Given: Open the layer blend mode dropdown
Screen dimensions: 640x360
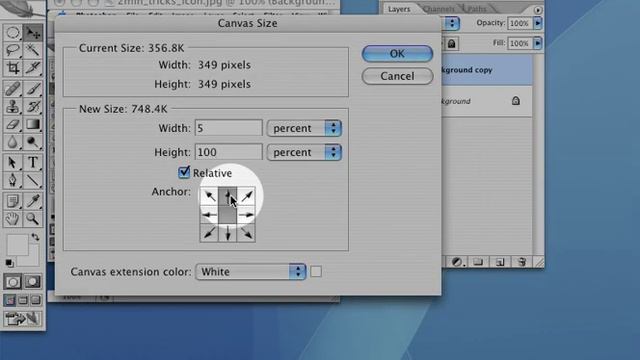Looking at the screenshot, I should (x=451, y=23).
